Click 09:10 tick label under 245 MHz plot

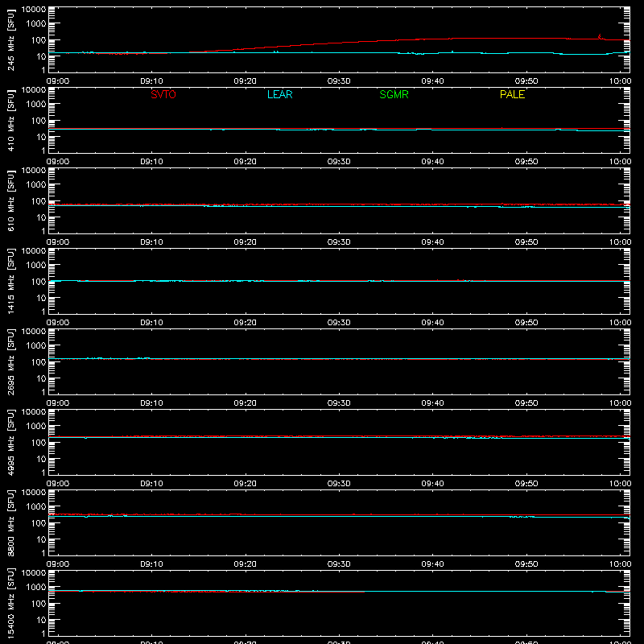pos(151,81)
